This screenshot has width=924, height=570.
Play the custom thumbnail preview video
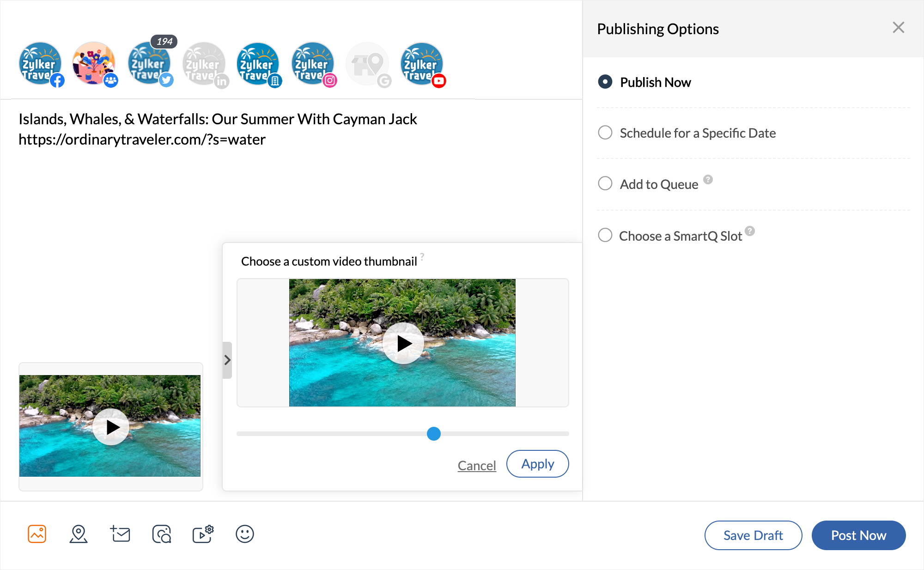coord(403,343)
